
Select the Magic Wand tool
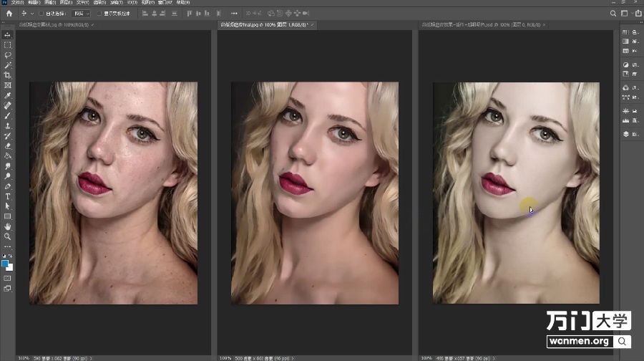pos(7,65)
